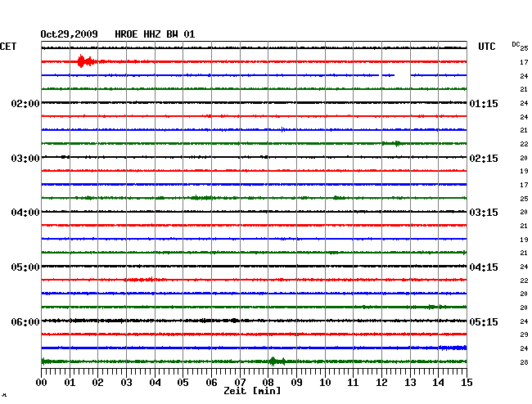Click the 'Zeit [min]' axis title
532x404 pixels.
(x=252, y=391)
